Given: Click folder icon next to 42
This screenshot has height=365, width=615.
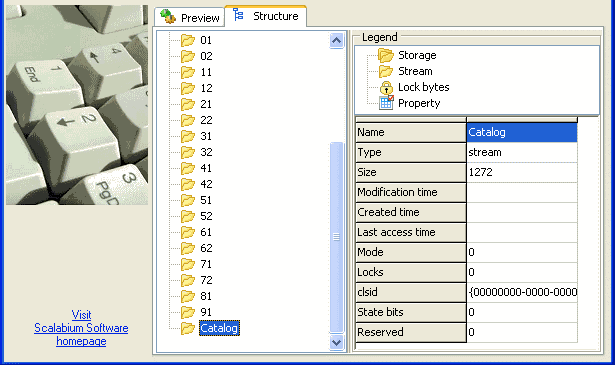Looking at the screenshot, I should (x=188, y=184).
